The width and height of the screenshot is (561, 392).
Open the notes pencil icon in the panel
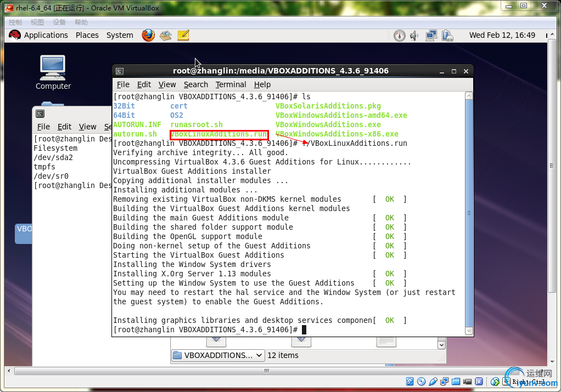tap(183, 36)
